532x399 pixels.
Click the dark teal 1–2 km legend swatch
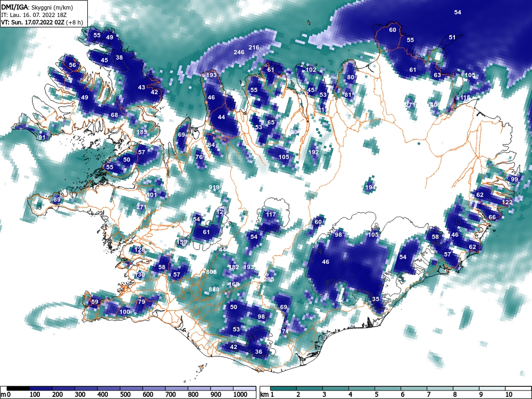[284, 388]
